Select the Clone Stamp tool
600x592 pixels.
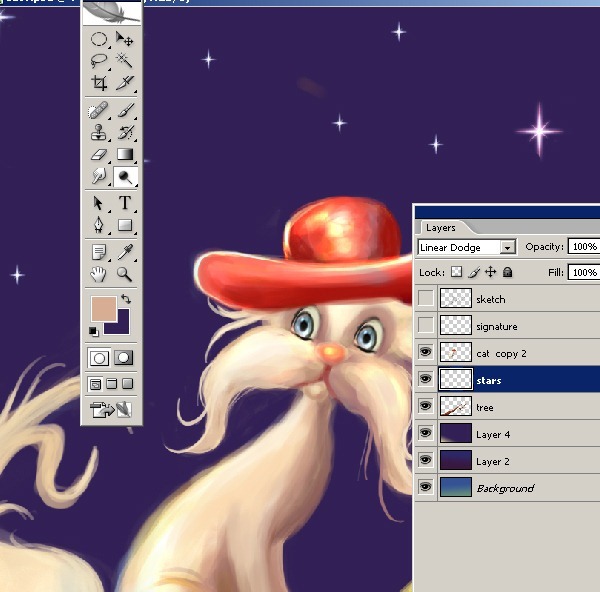[x=99, y=132]
